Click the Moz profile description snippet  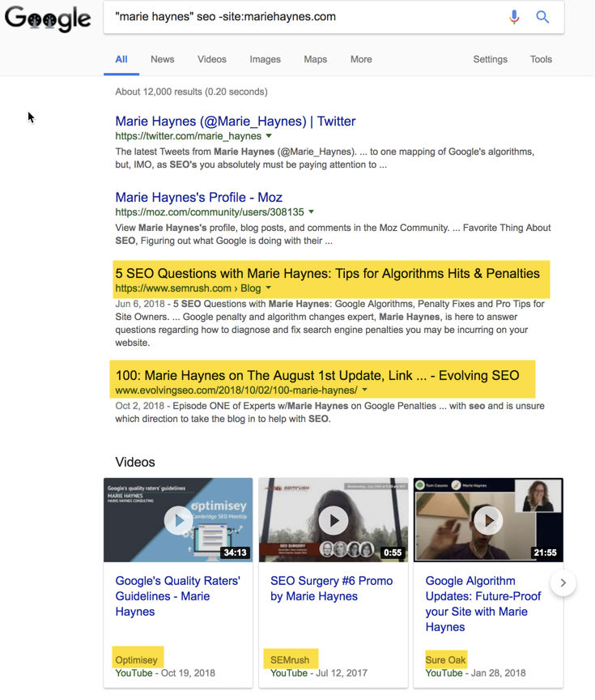pos(334,234)
